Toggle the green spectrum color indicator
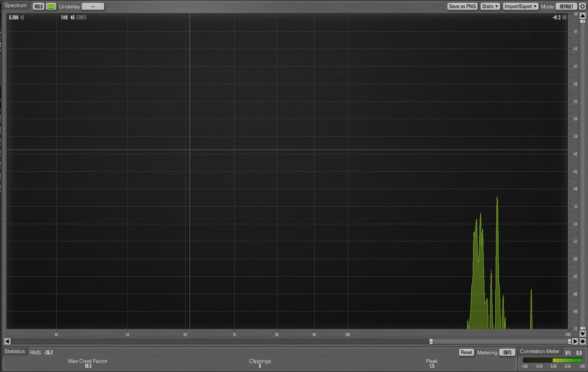The width and height of the screenshot is (588, 372). (x=51, y=6)
